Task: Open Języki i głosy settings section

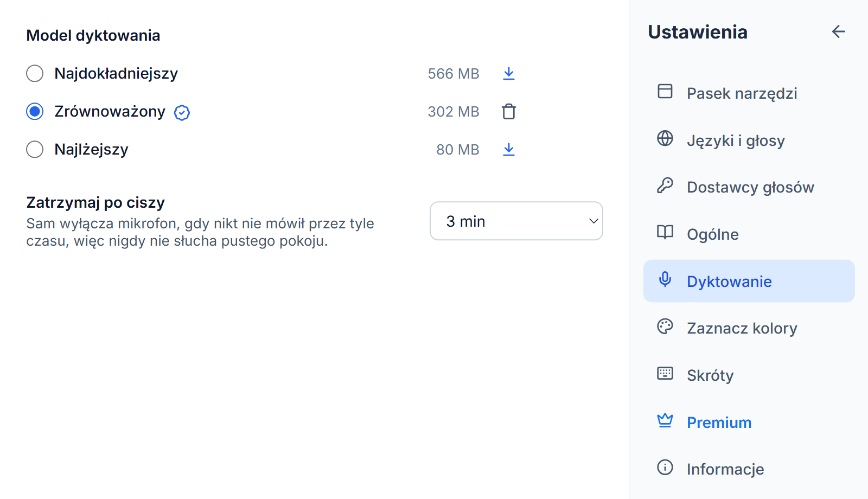Action: 749,140
